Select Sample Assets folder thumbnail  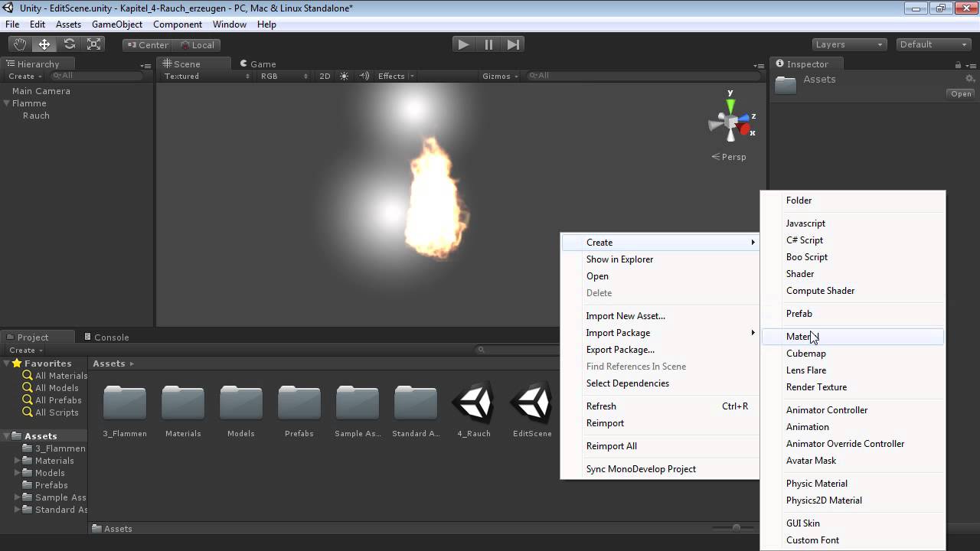358,403
